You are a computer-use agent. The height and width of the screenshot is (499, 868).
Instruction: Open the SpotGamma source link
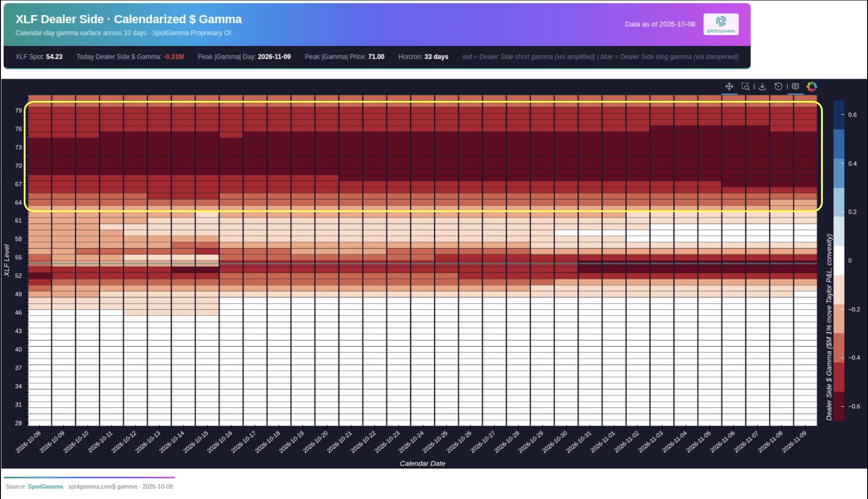(46, 487)
